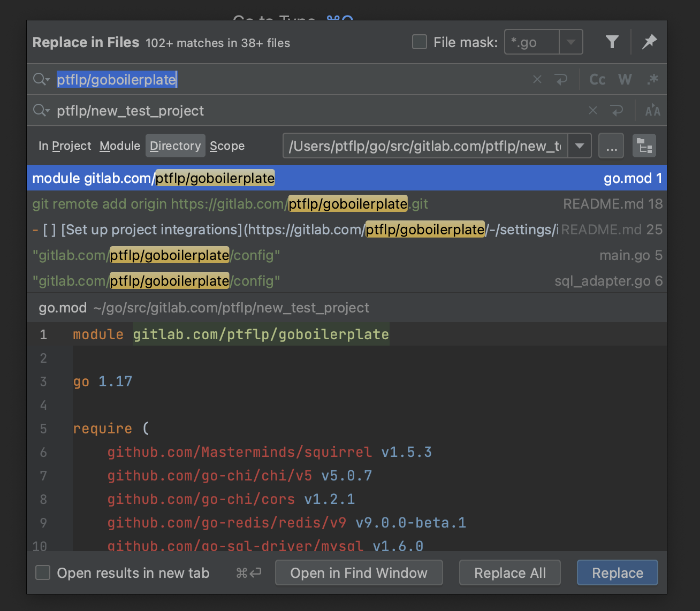Viewport: 700px width, 611px height.
Task: Switch to In Project scope tab
Action: (65, 146)
